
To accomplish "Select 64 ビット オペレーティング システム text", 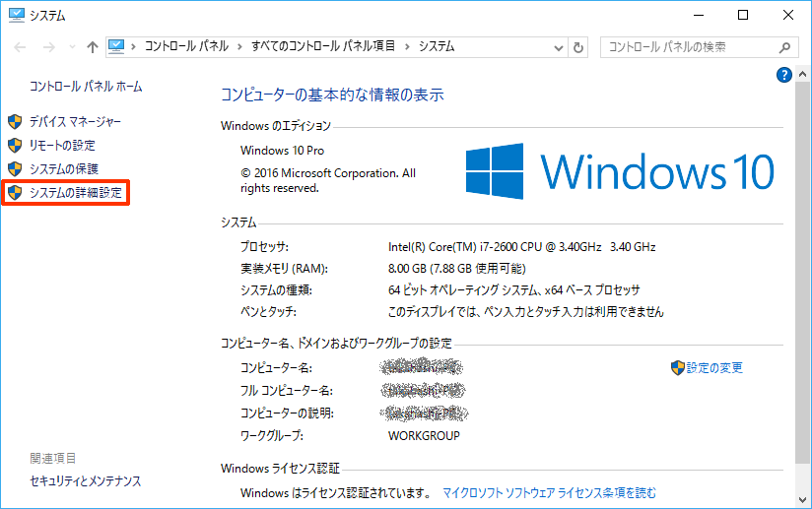I will [x=513, y=290].
